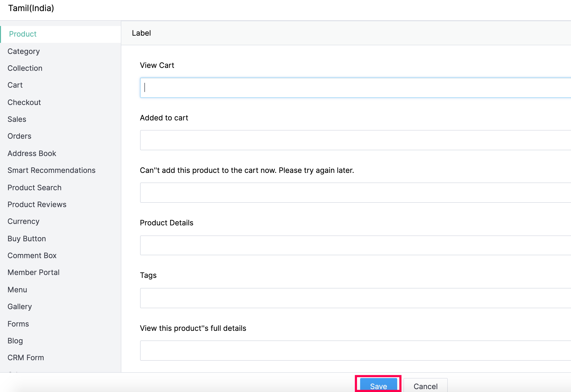Click the Cancel button

tap(425, 386)
